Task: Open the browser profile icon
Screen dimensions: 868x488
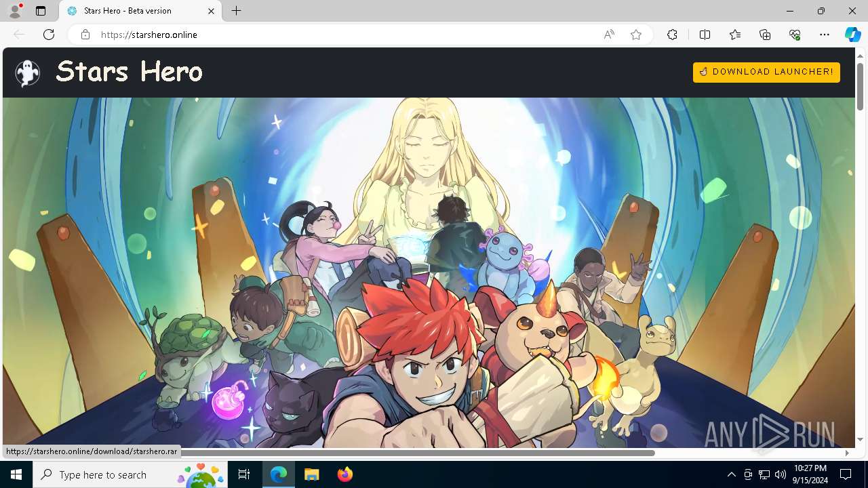Action: click(15, 11)
